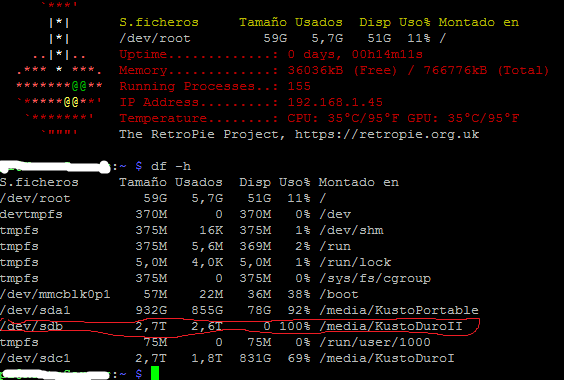Select the IP address 192.168.1.45

pyautogui.click(x=335, y=103)
